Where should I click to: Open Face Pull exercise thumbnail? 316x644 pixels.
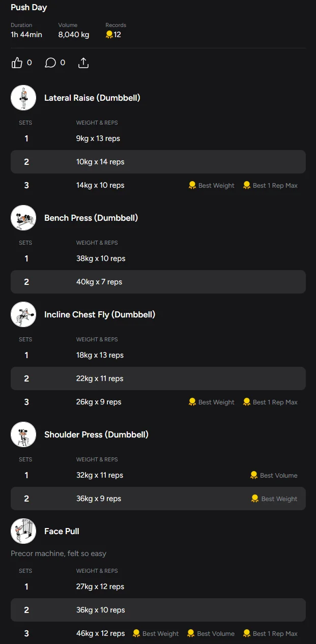tap(23, 531)
